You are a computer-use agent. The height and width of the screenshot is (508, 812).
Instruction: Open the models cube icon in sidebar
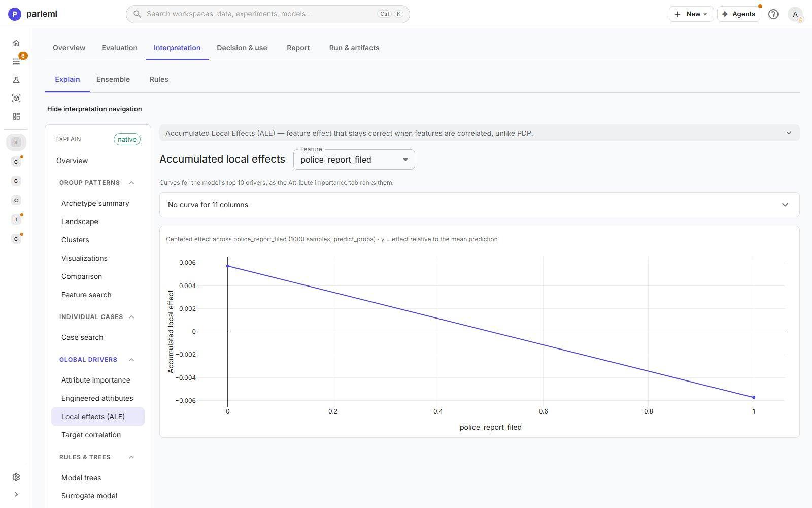pyautogui.click(x=16, y=98)
